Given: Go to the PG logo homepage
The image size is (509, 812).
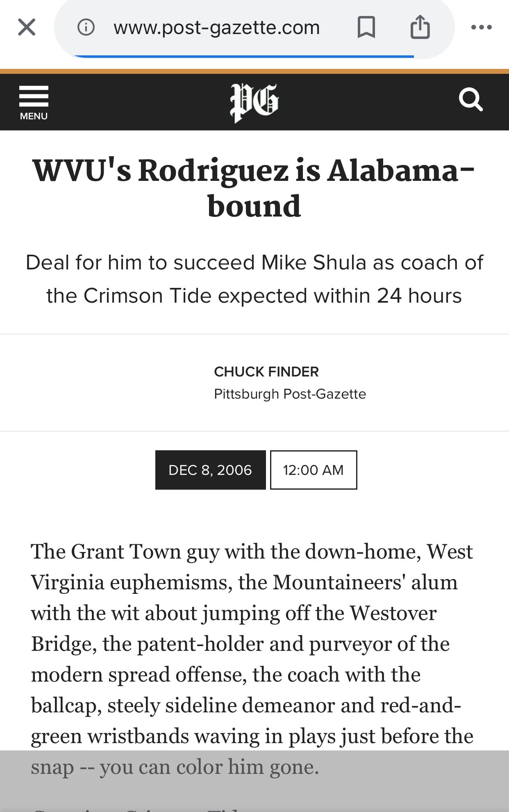Looking at the screenshot, I should coord(254,103).
